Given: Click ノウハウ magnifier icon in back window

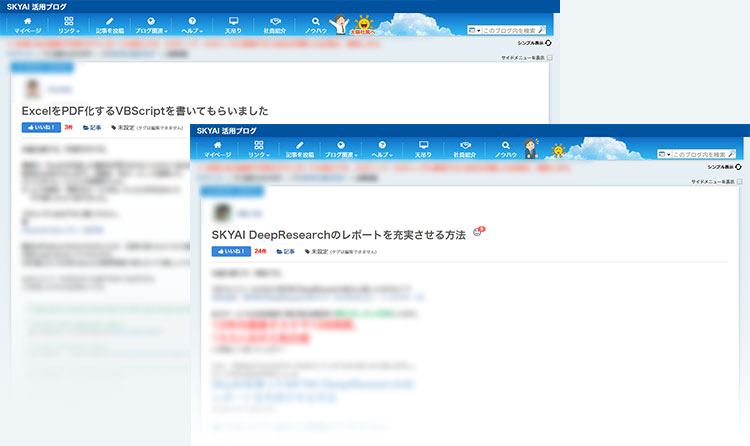Looking at the screenshot, I should click(316, 25).
